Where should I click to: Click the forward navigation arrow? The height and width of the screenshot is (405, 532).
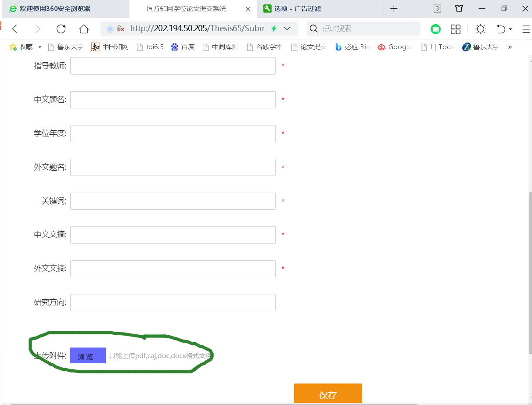pyautogui.click(x=38, y=29)
